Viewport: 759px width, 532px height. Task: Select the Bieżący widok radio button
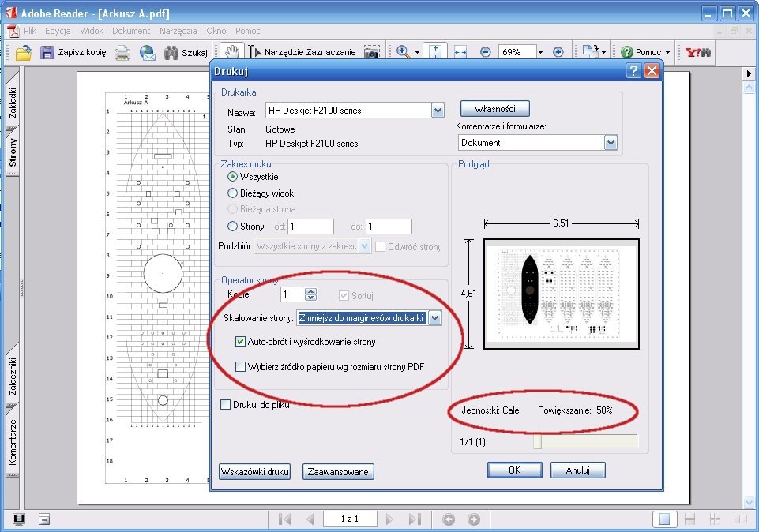(x=232, y=193)
